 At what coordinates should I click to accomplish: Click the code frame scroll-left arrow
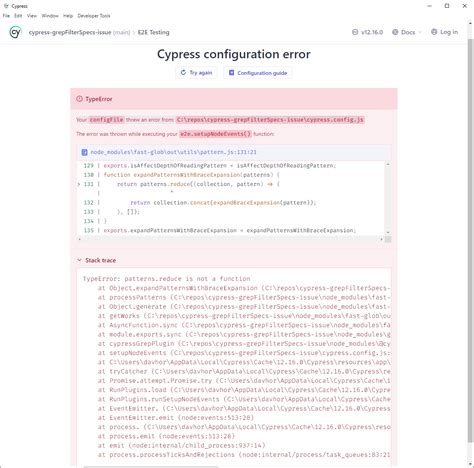pyautogui.click(x=79, y=239)
